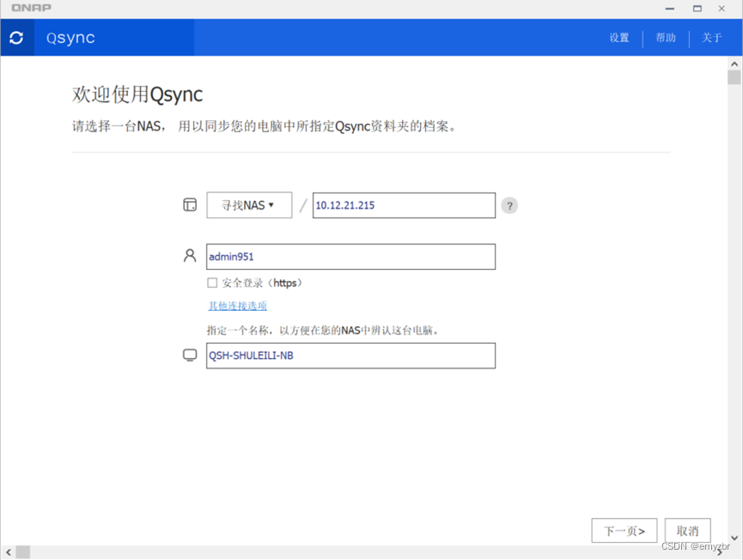Click the 欢迎使用Qsync heading
Screen dimensions: 743x560
point(137,94)
